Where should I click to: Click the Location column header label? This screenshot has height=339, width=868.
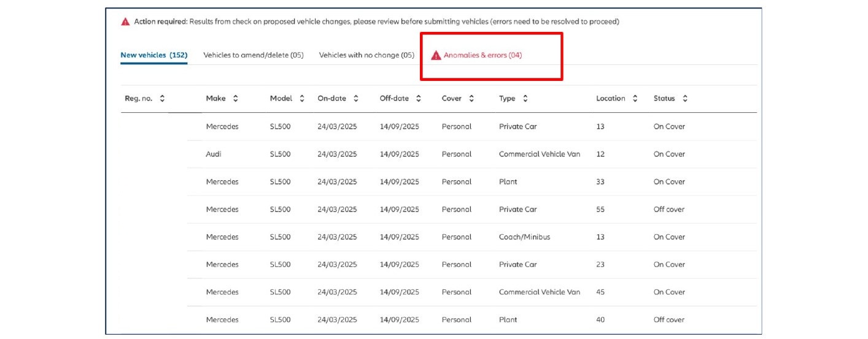(x=611, y=99)
